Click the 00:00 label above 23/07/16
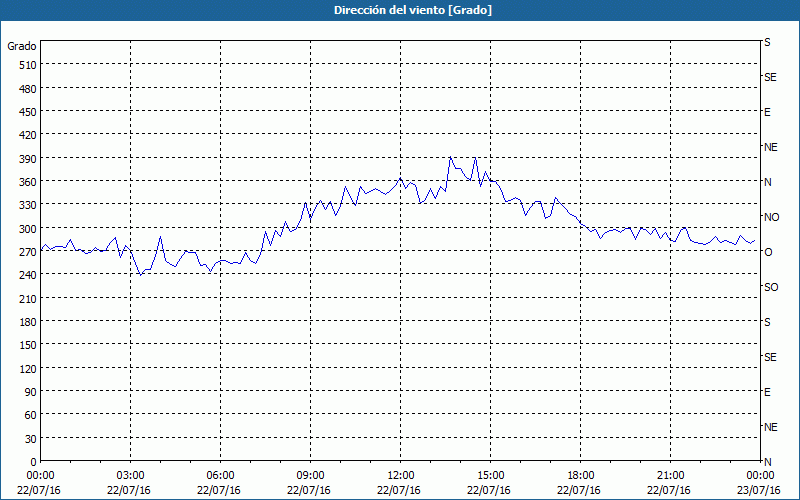Screen dimensions: 800x500 click(x=760, y=476)
